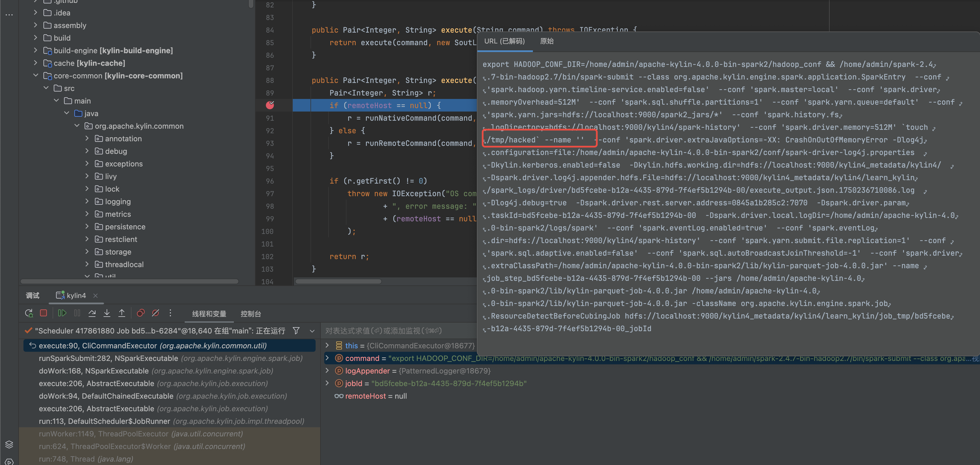Select frame runSparkSubmit:282, NSparkExecutable
This screenshot has width=980, height=465.
coord(170,358)
